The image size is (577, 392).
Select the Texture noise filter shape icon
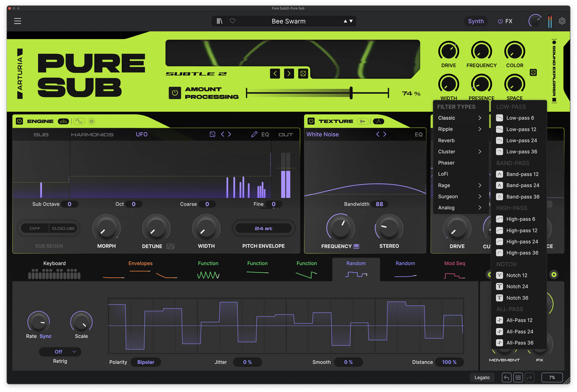tap(378, 121)
